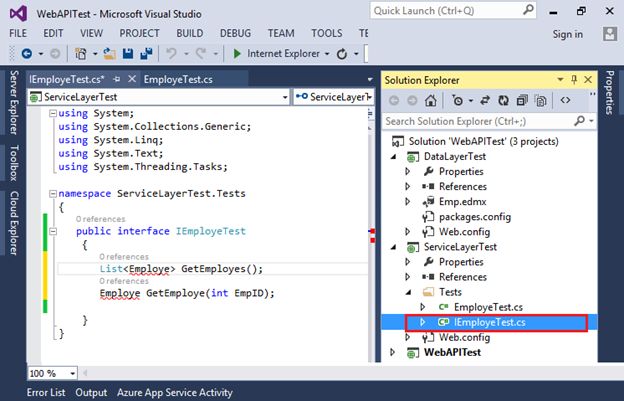The width and height of the screenshot is (624, 401).
Task: Click the Pending Changes Filter clock icon
Action: click(458, 101)
